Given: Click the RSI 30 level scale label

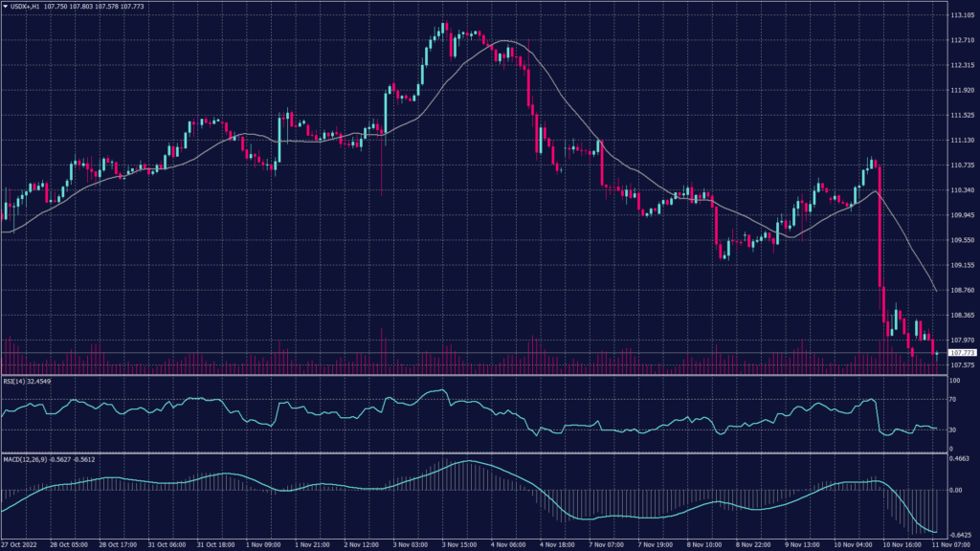Looking at the screenshot, I should tap(953, 430).
